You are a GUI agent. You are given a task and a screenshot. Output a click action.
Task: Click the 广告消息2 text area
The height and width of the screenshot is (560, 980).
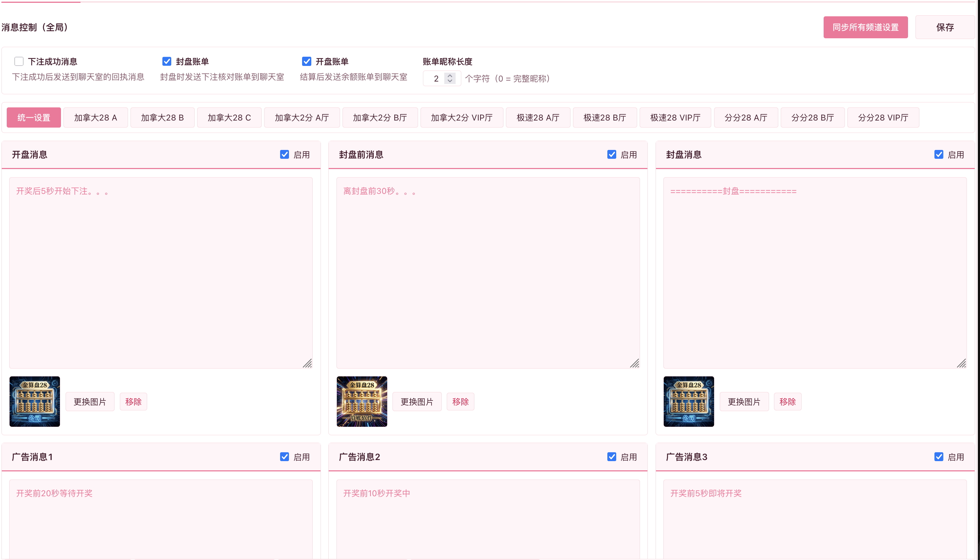(x=488, y=519)
